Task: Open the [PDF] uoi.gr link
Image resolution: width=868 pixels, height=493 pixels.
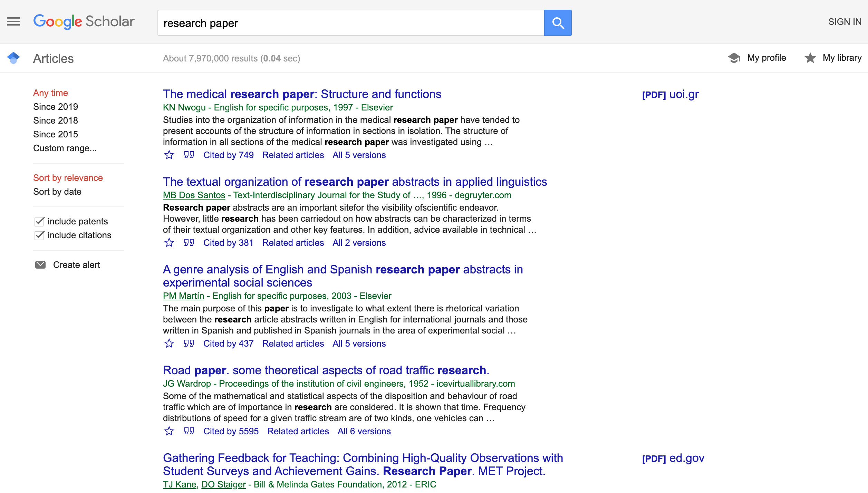Action: tap(670, 94)
